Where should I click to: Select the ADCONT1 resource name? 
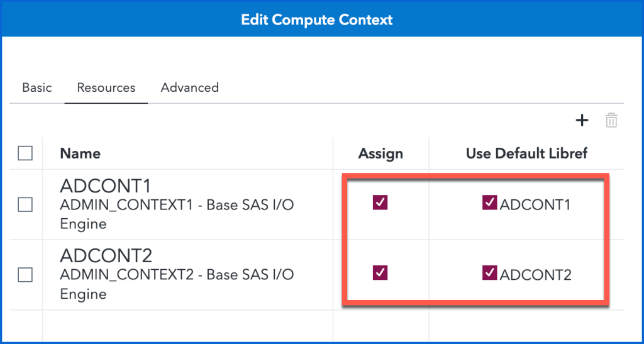[106, 186]
